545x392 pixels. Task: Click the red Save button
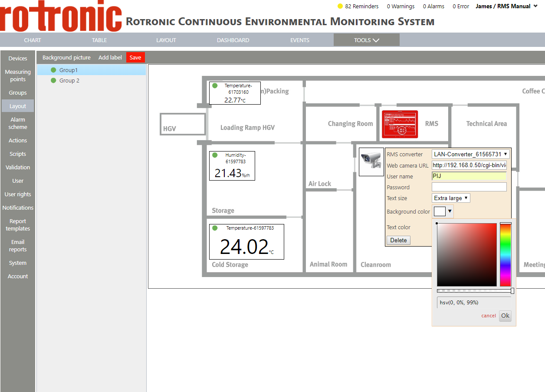click(x=135, y=57)
